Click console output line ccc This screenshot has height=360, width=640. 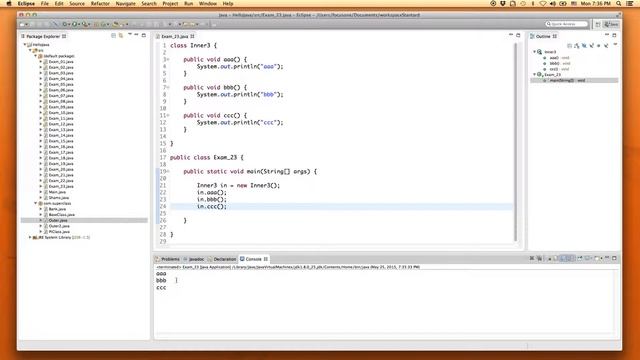pos(161,288)
